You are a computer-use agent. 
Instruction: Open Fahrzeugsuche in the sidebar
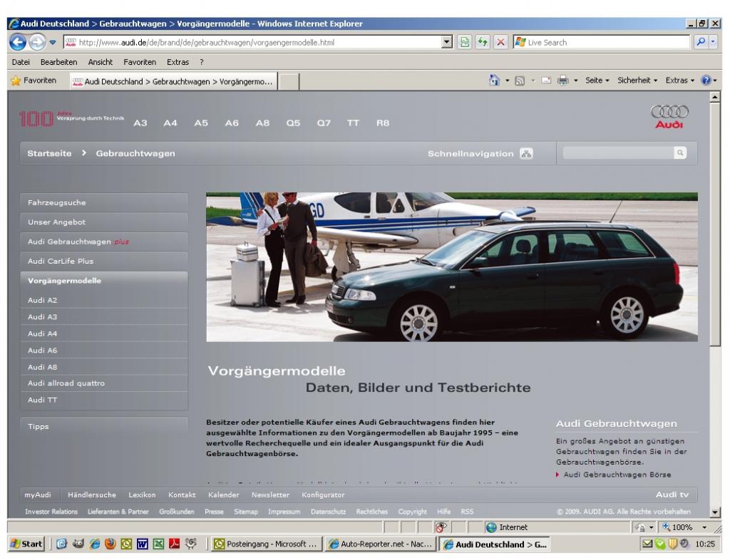[x=104, y=203]
